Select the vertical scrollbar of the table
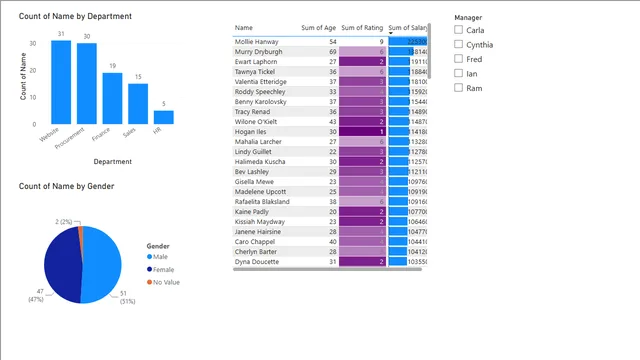The image size is (640, 360). tap(429, 51)
